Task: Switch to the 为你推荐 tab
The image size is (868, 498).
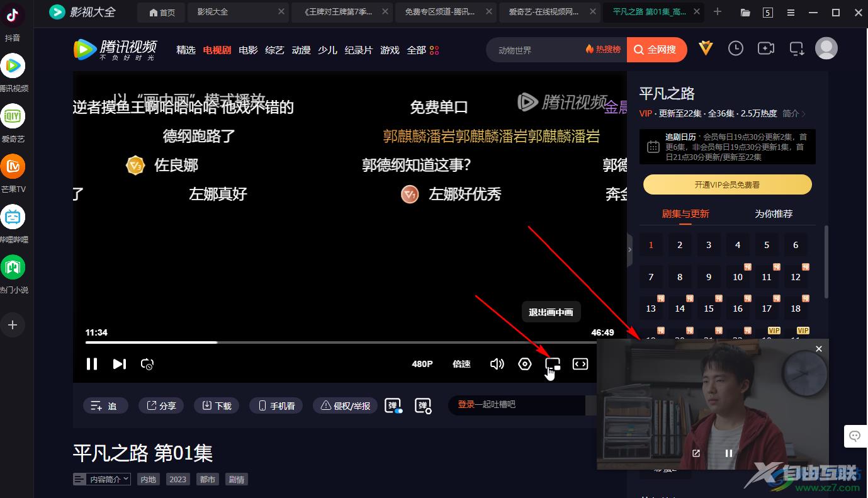Action: click(773, 214)
